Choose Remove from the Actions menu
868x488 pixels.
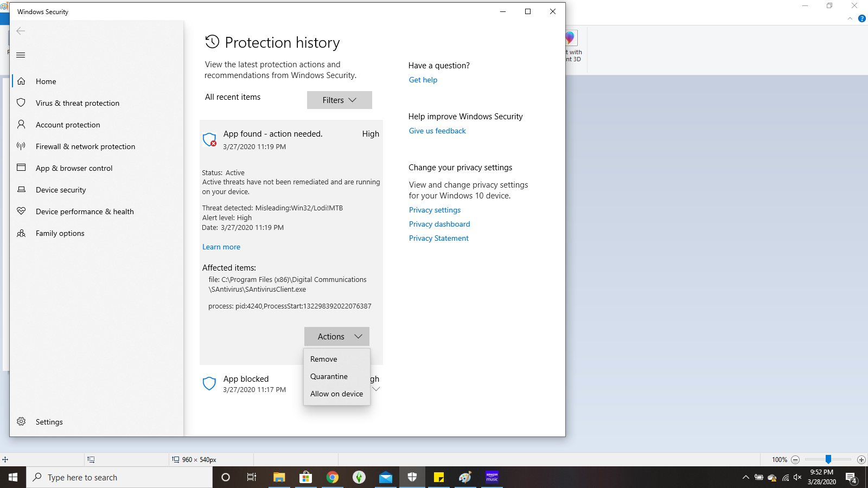coord(337,359)
